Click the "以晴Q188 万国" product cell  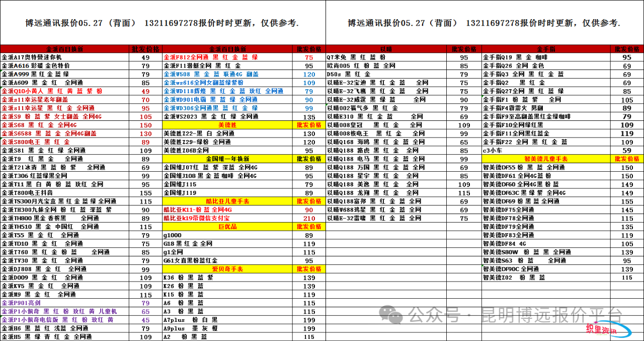click(386, 167)
